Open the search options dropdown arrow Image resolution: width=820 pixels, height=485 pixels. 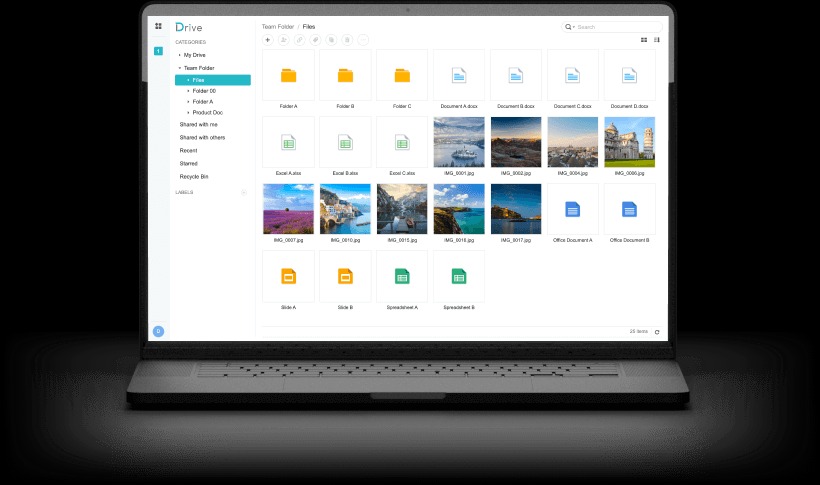[x=574, y=27]
